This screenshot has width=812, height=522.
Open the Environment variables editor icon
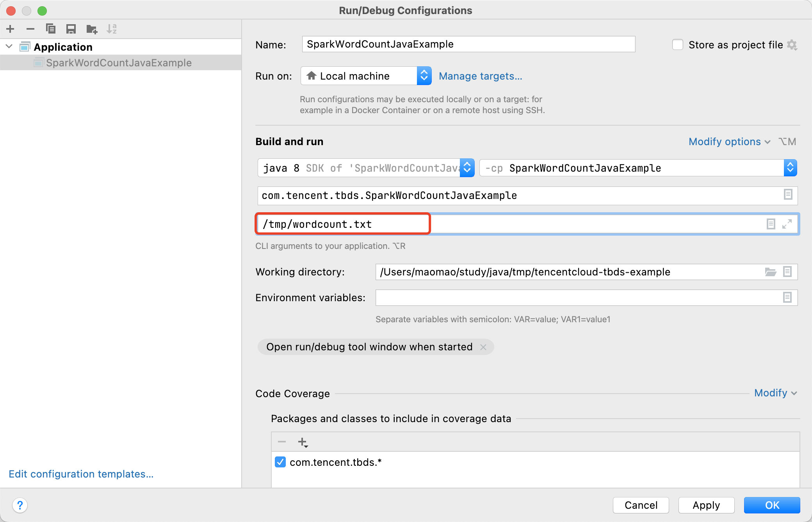point(787,298)
